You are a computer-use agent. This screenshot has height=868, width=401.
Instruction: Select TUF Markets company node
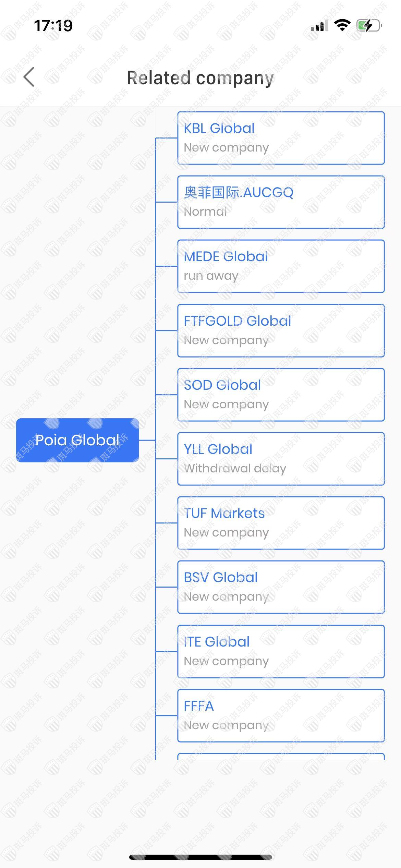pyautogui.click(x=281, y=523)
